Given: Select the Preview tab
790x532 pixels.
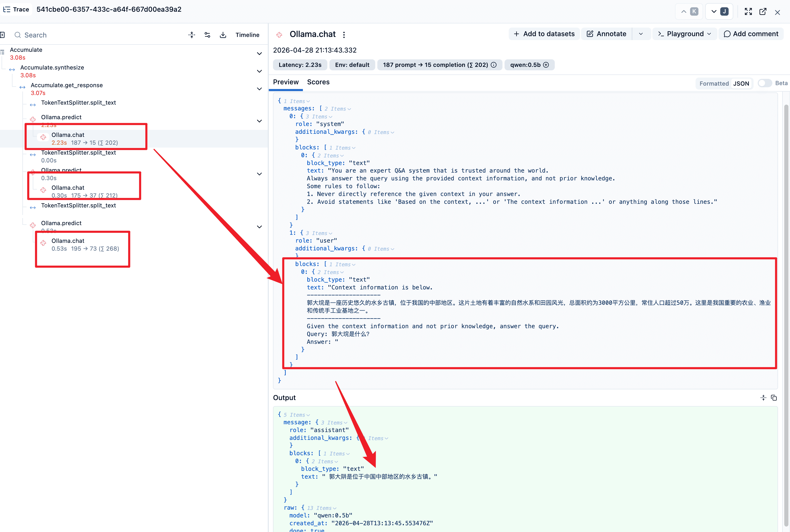Looking at the screenshot, I should pyautogui.click(x=286, y=82).
